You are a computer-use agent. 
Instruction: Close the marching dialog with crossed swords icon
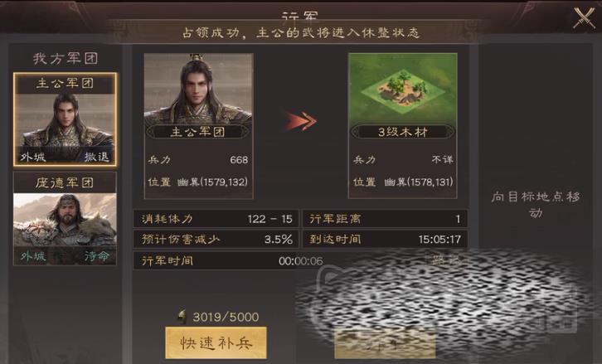click(x=584, y=18)
